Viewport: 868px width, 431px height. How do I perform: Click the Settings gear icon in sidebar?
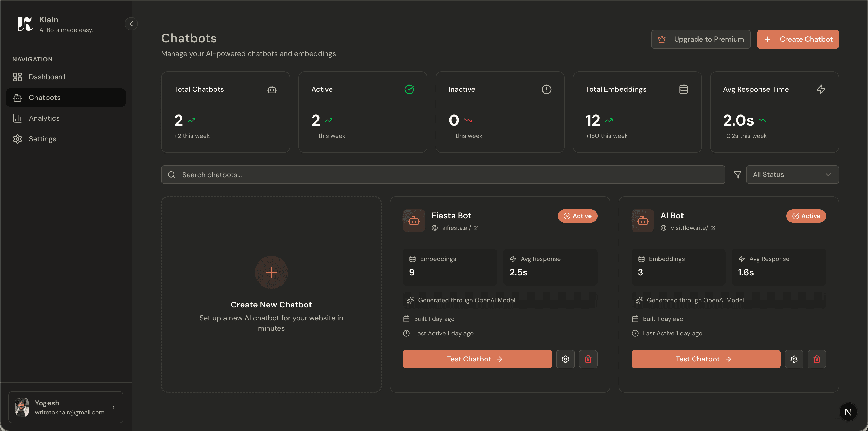point(18,139)
